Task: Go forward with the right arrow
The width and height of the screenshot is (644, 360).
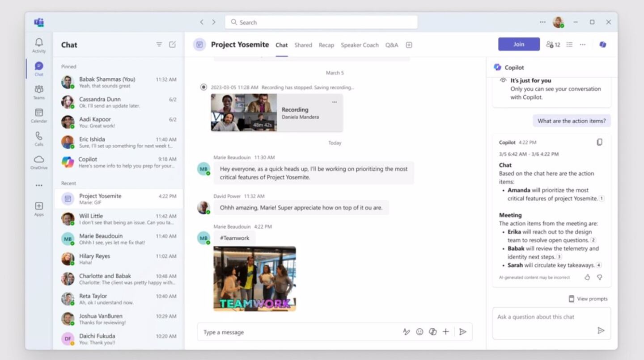Action: pyautogui.click(x=214, y=22)
